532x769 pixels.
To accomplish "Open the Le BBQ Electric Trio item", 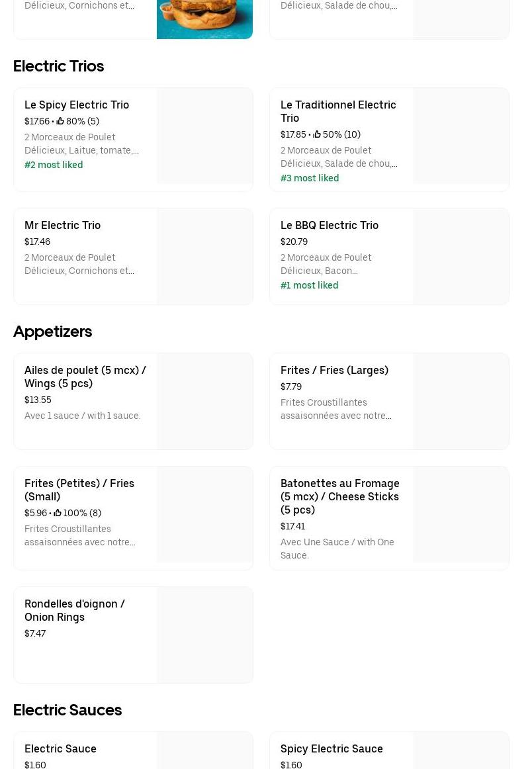I will [330, 225].
